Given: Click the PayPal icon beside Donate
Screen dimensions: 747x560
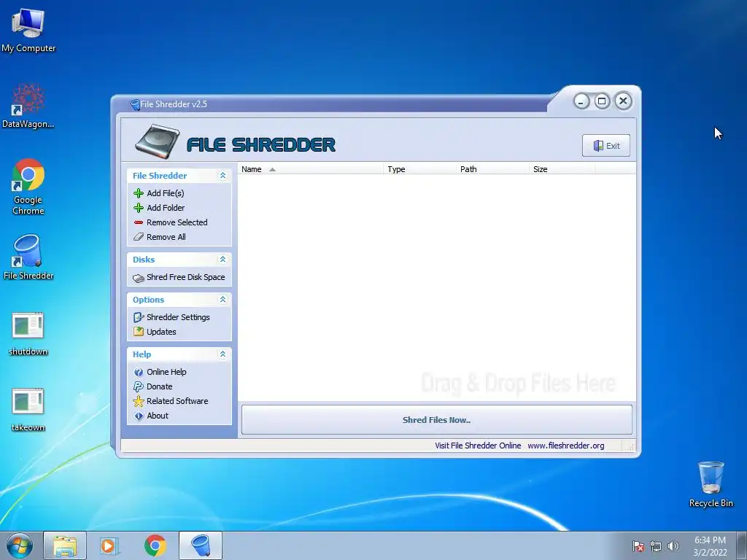Looking at the screenshot, I should click(x=138, y=386).
